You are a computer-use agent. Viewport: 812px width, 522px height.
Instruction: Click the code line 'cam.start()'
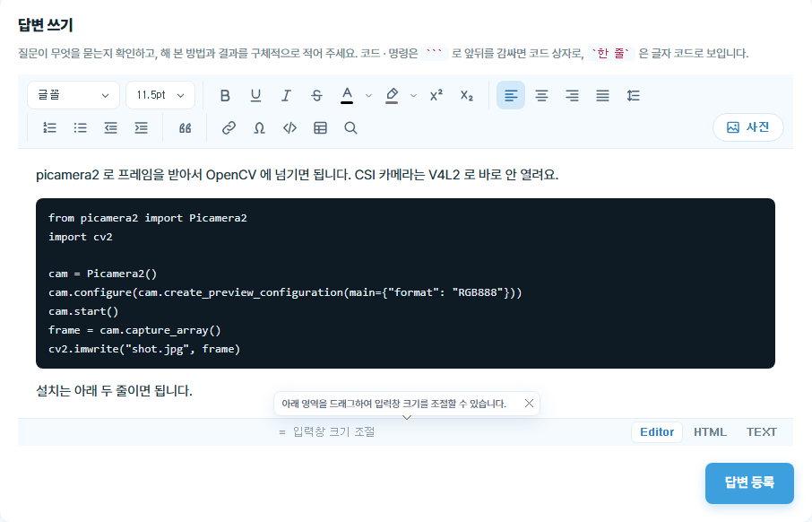pos(83,311)
